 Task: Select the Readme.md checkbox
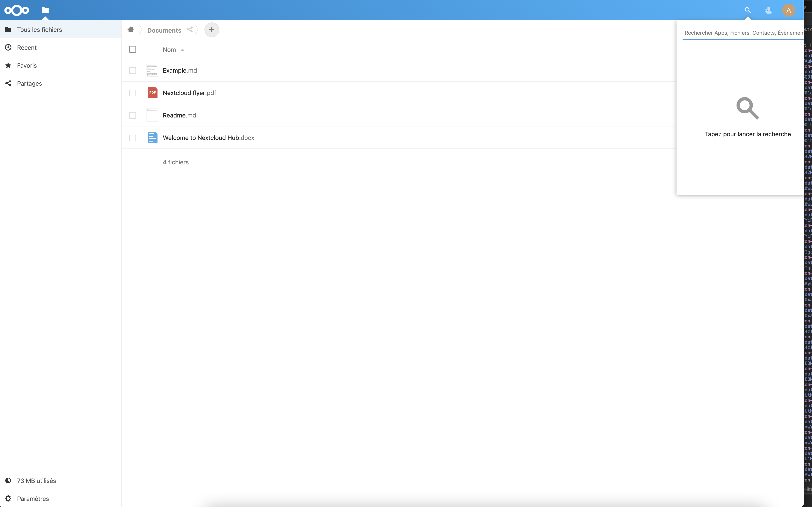pyautogui.click(x=132, y=115)
